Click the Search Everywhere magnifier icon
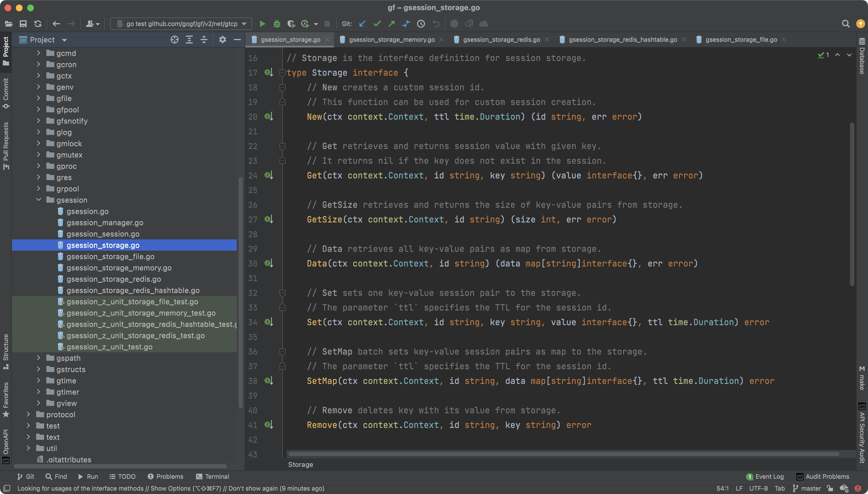The image size is (868, 494). point(846,24)
